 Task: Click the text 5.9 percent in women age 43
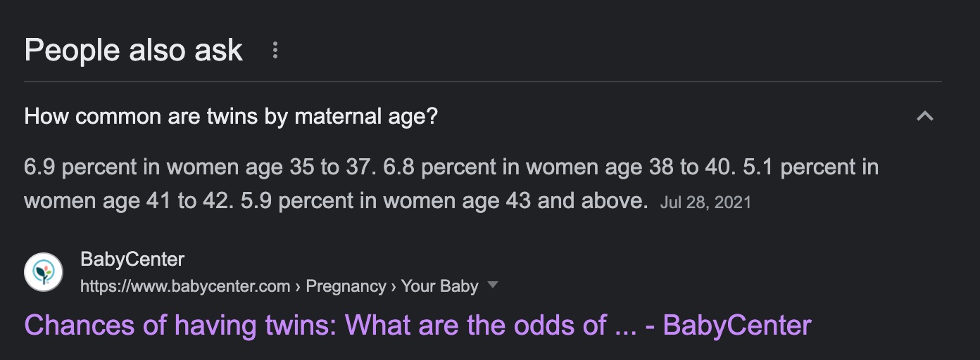(386, 201)
